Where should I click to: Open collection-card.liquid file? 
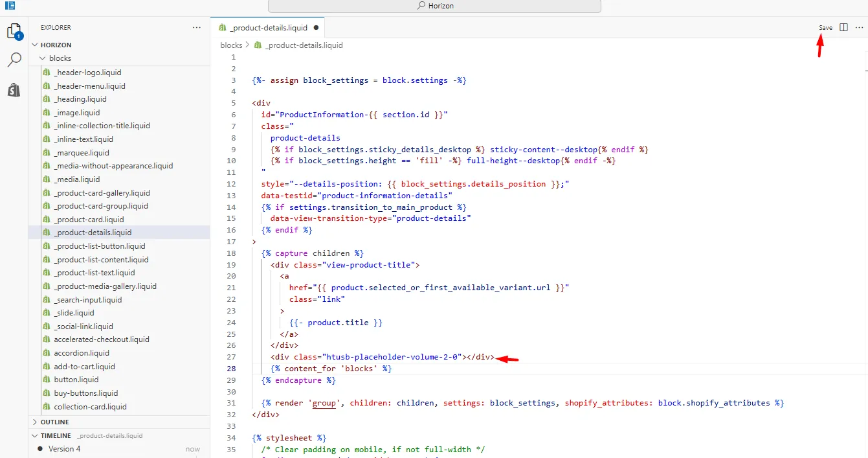(91, 407)
